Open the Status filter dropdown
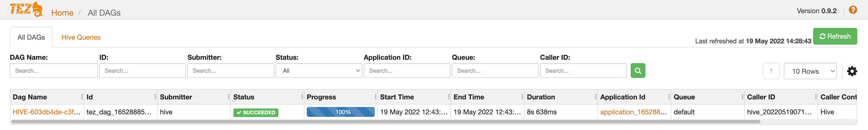This screenshot has height=130, width=868. (x=319, y=71)
